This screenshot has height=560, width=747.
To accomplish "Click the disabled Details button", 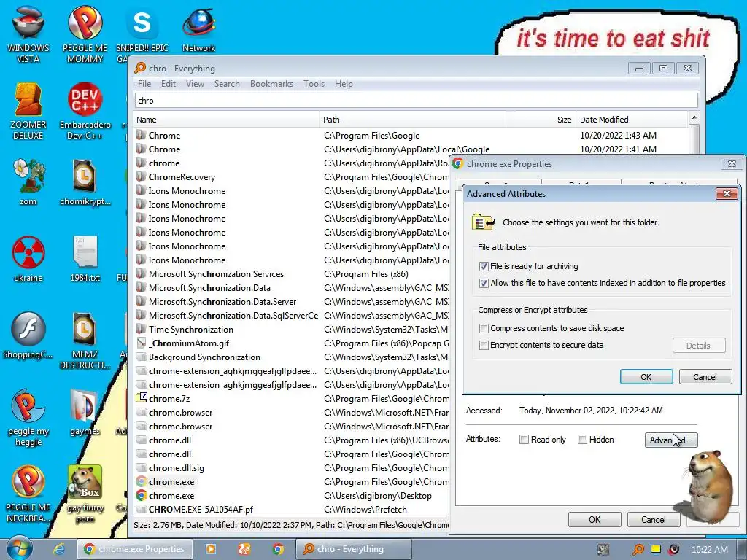I will tap(698, 346).
